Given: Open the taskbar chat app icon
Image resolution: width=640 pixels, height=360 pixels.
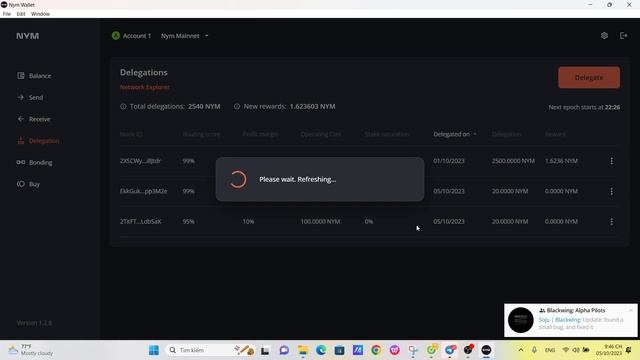Looking at the screenshot, I should point(284,350).
